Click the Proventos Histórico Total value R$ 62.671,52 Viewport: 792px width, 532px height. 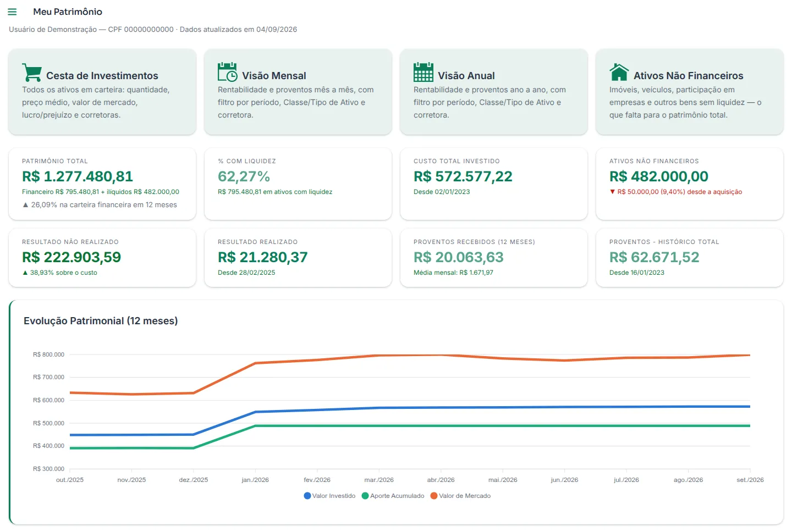point(654,257)
